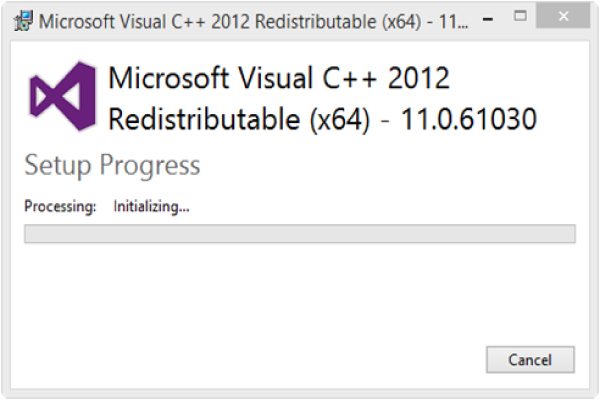600x400 pixels.
Task: Click the setup progress bar
Action: pos(299,234)
